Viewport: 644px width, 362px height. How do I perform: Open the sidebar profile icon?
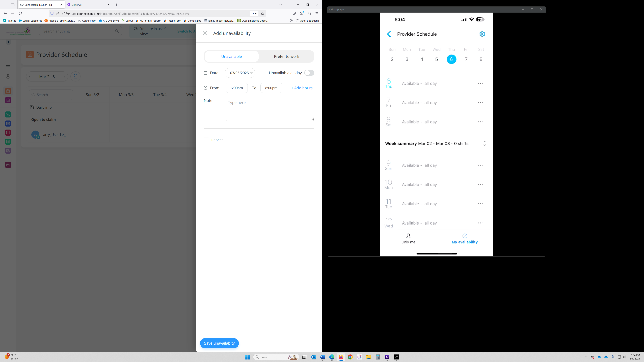coord(8,76)
